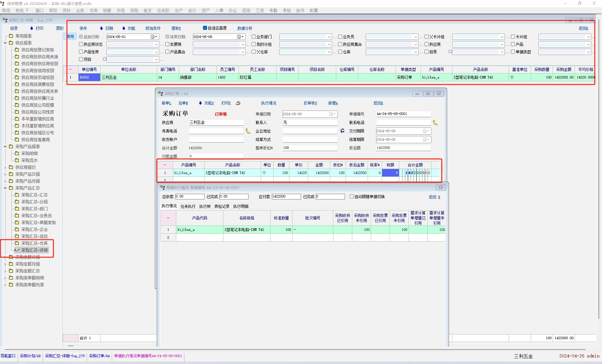
Task: Open the calendar icon for 结束日期
Action: click(240, 37)
